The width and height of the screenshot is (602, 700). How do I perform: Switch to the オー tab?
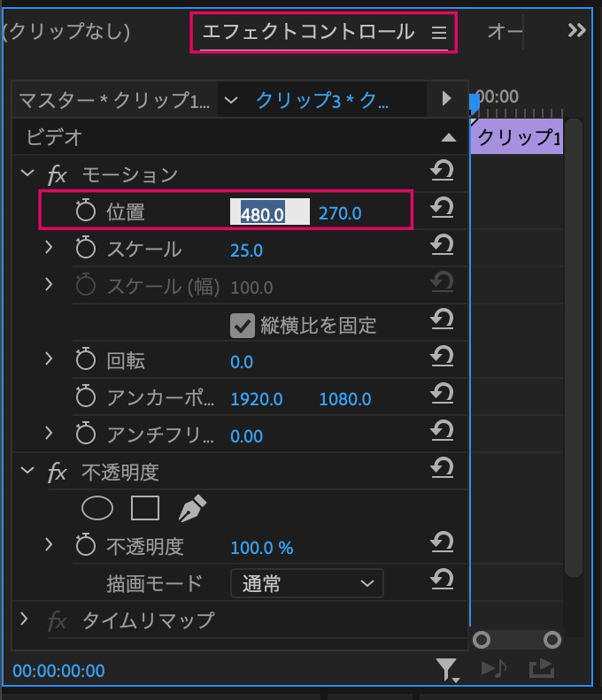click(x=505, y=31)
